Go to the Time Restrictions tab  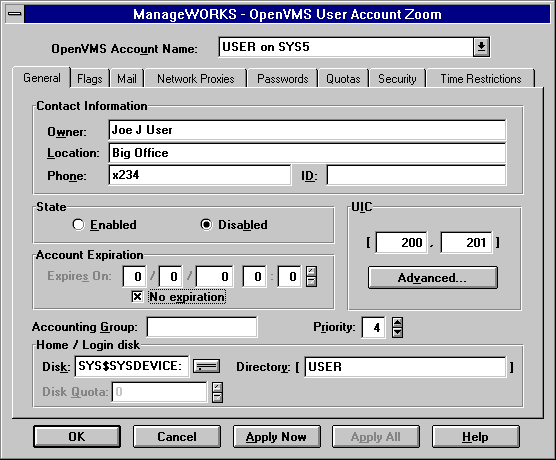[481, 78]
